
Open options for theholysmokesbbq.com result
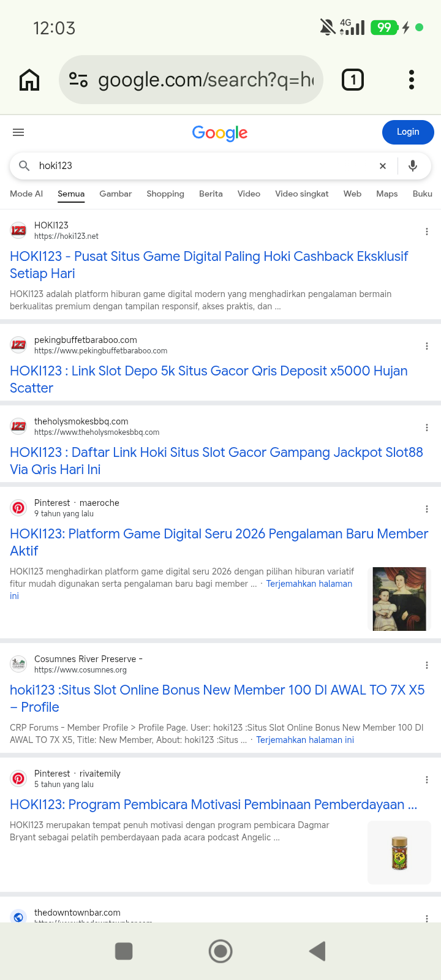coord(427,428)
